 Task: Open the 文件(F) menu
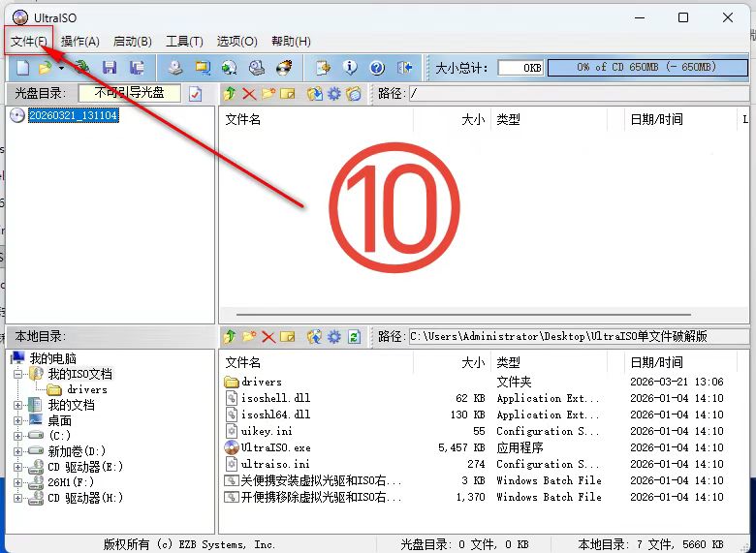pyautogui.click(x=28, y=42)
